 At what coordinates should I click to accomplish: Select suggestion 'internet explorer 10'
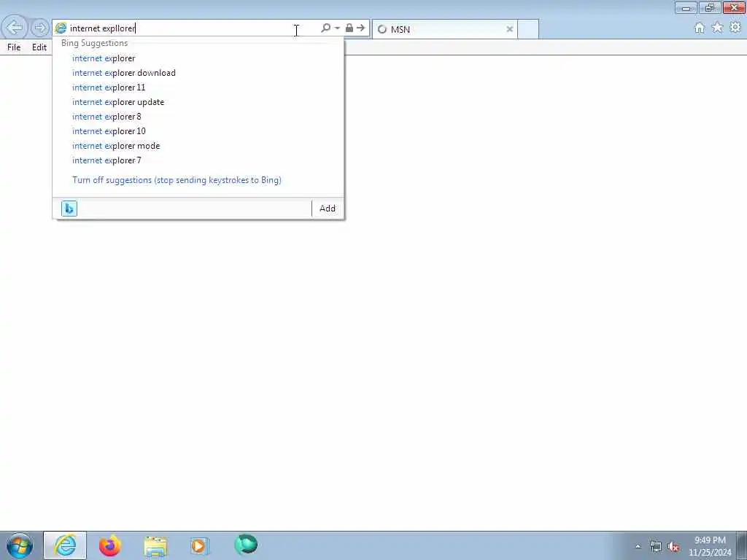[x=198, y=131]
